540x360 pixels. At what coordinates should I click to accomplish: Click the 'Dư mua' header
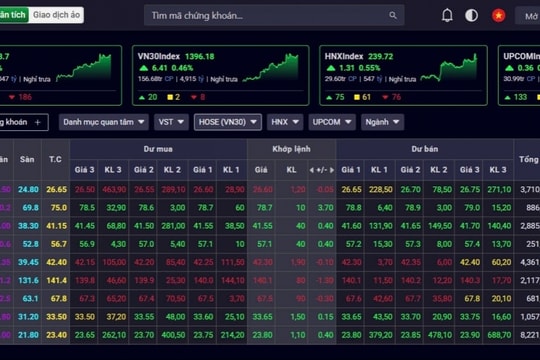click(158, 149)
